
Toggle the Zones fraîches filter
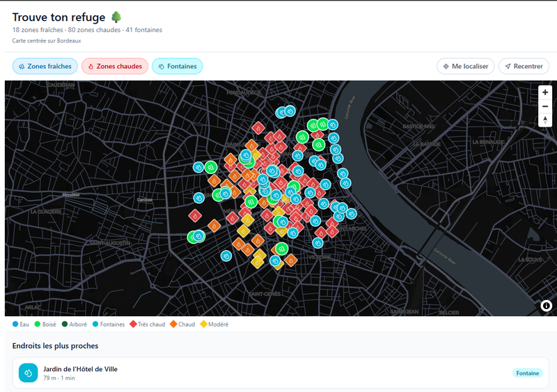45,66
